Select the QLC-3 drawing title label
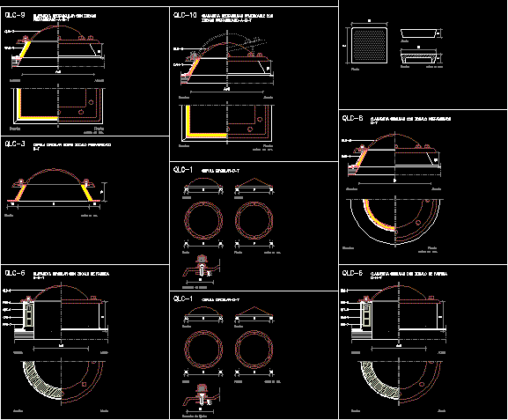 pos(15,144)
